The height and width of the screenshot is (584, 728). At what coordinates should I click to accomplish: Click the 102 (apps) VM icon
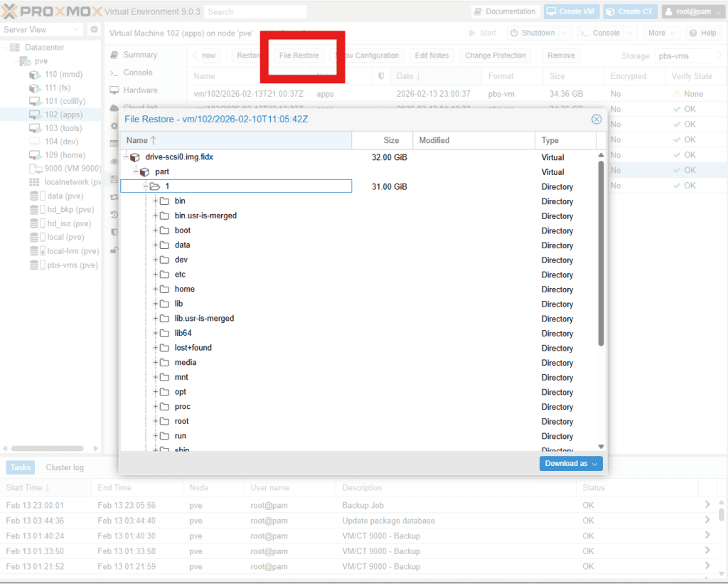[35, 115]
